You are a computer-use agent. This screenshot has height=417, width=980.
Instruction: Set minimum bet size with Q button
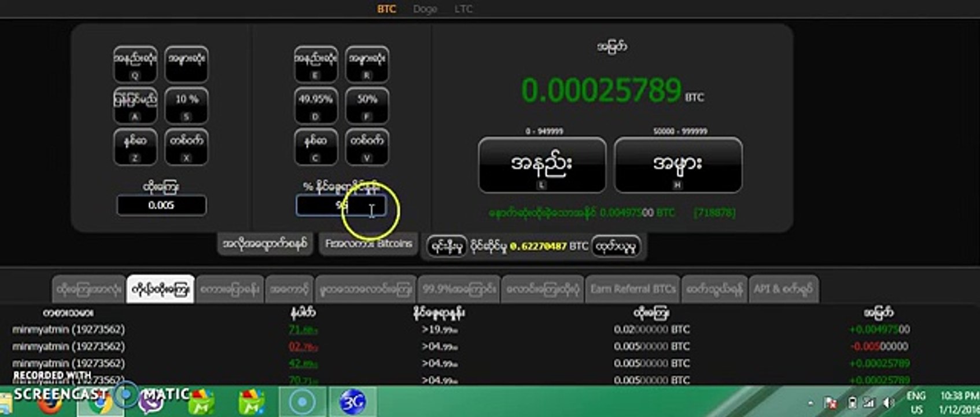pyautogui.click(x=135, y=64)
